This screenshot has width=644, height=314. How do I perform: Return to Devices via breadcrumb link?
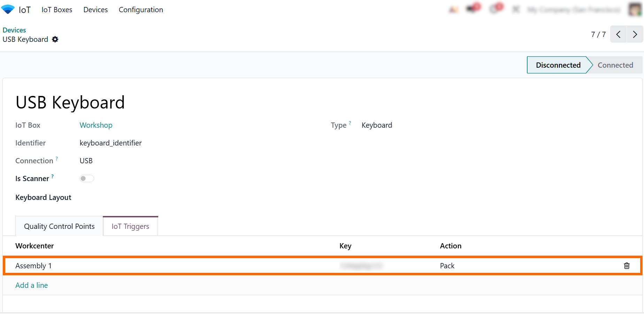[x=14, y=30]
